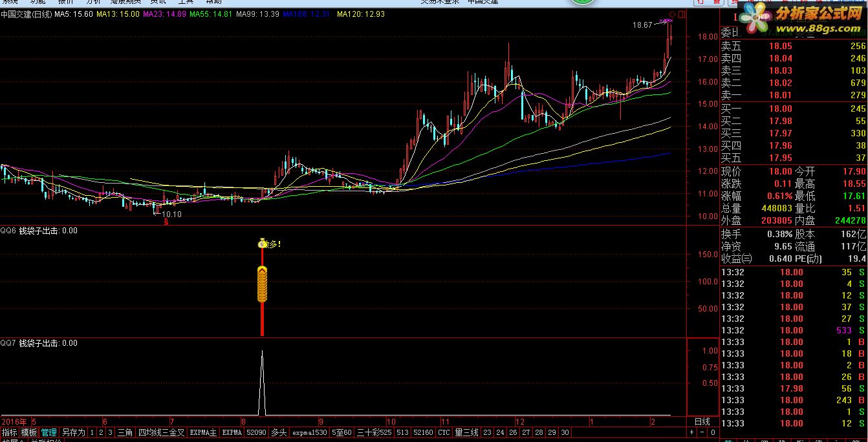
Task: Click the 买五 17.95 order row
Action: 794,158
